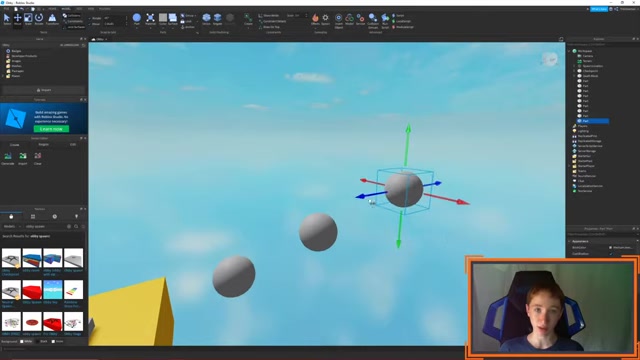640x360 pixels.
Task: Open the Group button's dropdown arrow
Action: point(196,16)
